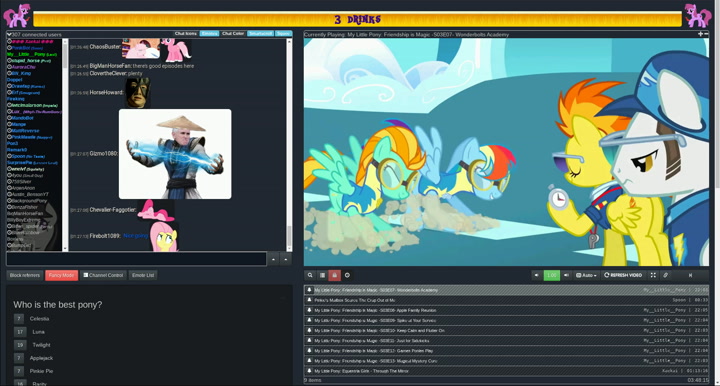Click the circular icon beside playlist lock

pyautogui.click(x=347, y=275)
